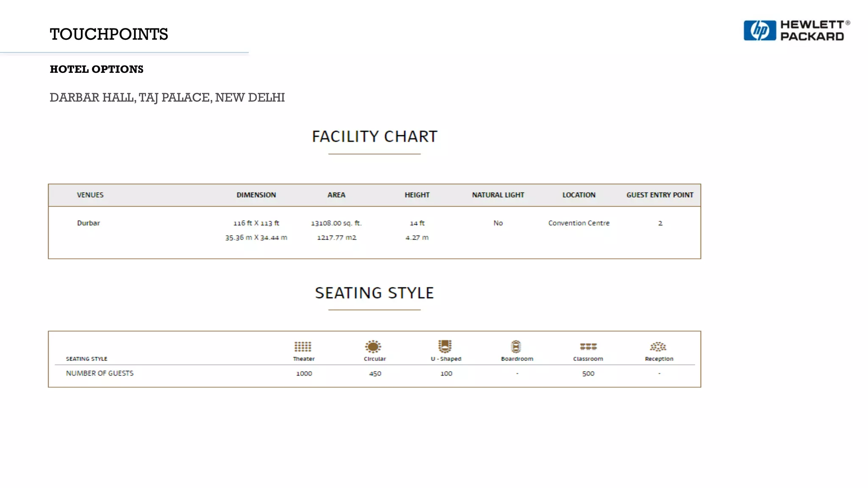Click the FACILITY CHART heading
The height and width of the screenshot is (488, 868).
click(x=375, y=136)
